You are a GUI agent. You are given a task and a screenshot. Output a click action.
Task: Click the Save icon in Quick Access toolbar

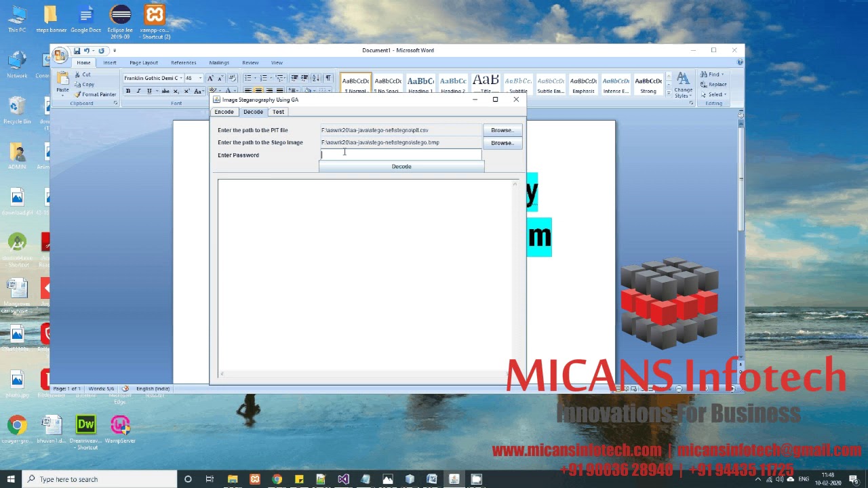77,51
